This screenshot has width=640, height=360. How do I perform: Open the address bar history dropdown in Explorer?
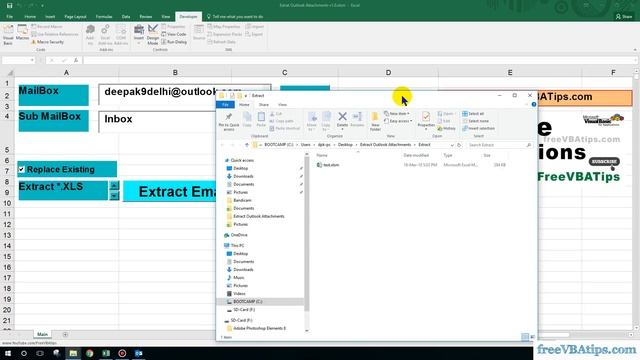click(452, 145)
